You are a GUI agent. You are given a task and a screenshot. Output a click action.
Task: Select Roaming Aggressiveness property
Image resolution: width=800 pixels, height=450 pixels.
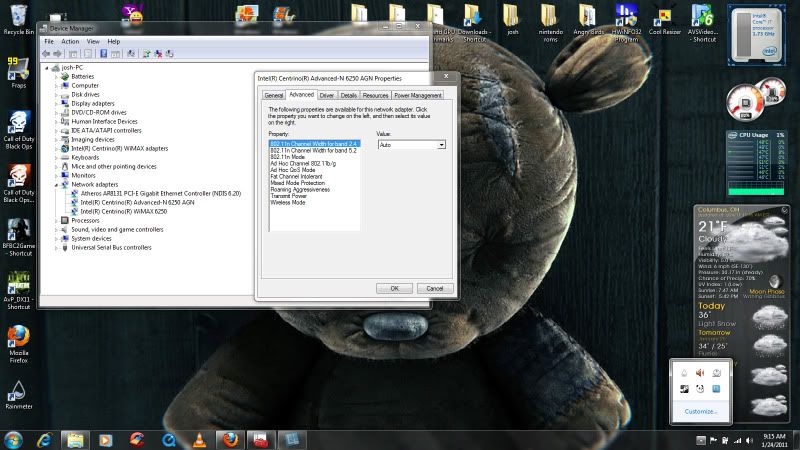pyautogui.click(x=300, y=190)
